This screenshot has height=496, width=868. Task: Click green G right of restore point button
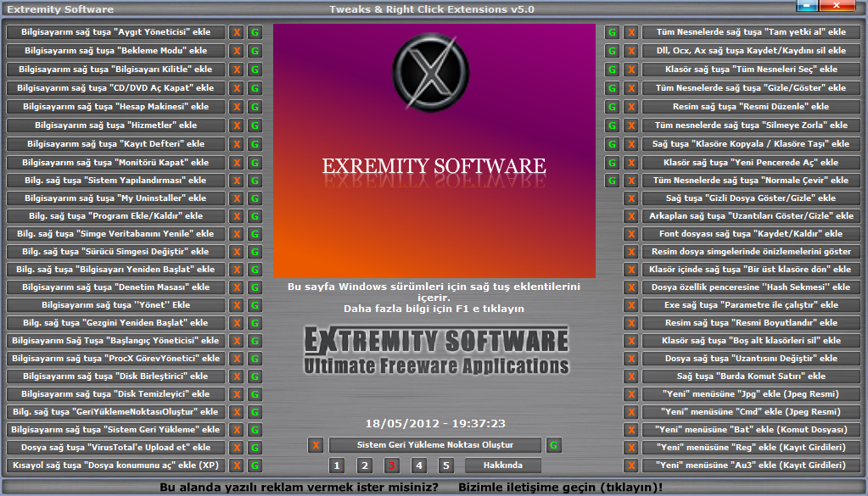[553, 445]
